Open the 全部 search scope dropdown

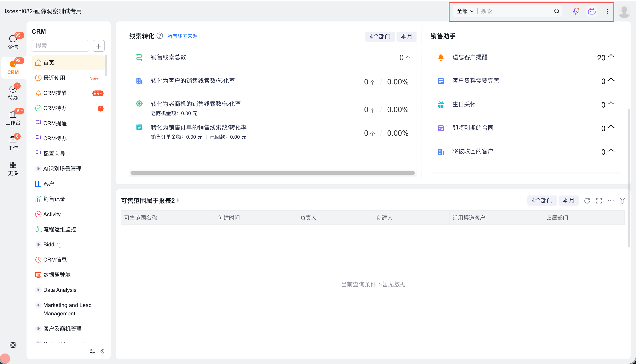(465, 11)
